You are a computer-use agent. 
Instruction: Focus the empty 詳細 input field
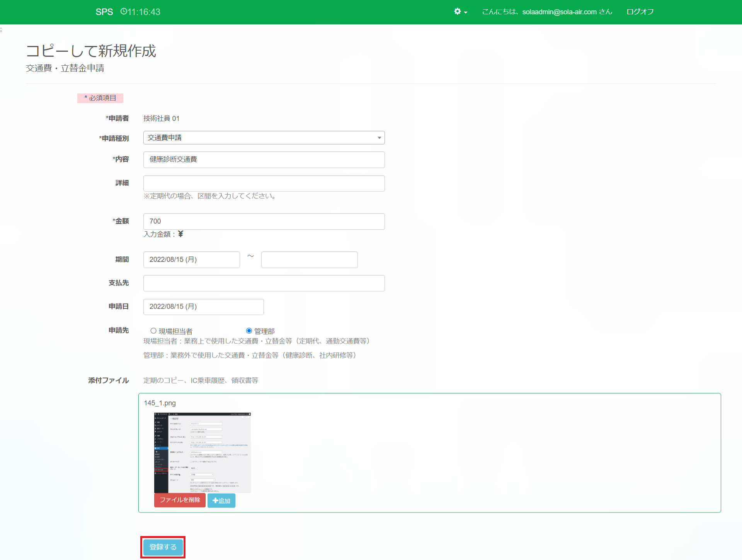tap(264, 183)
